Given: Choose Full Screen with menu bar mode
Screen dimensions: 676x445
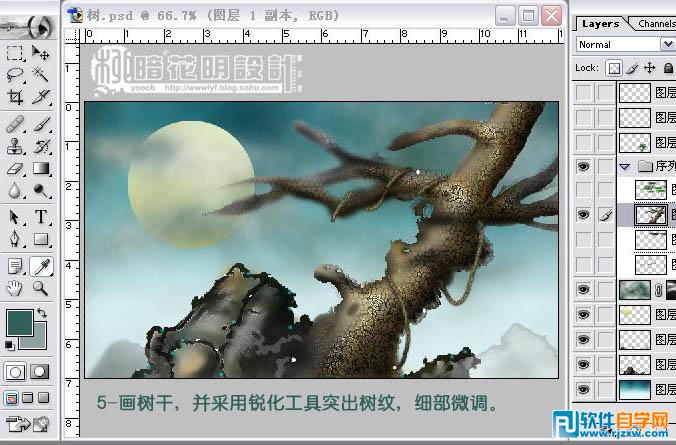Looking at the screenshot, I should pyautogui.click(x=28, y=398).
